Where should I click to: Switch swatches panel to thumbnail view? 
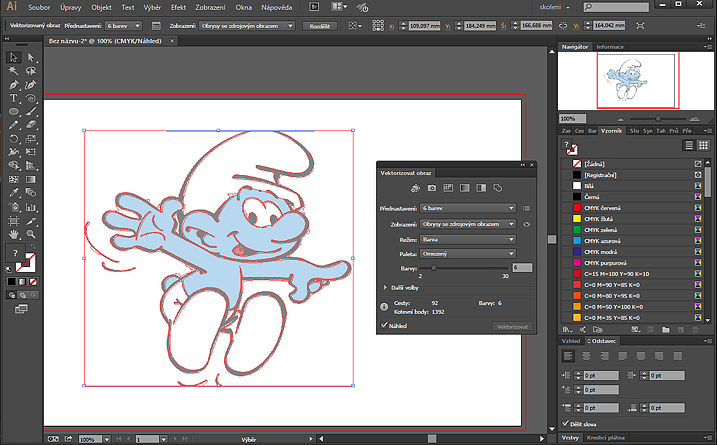[x=703, y=145]
